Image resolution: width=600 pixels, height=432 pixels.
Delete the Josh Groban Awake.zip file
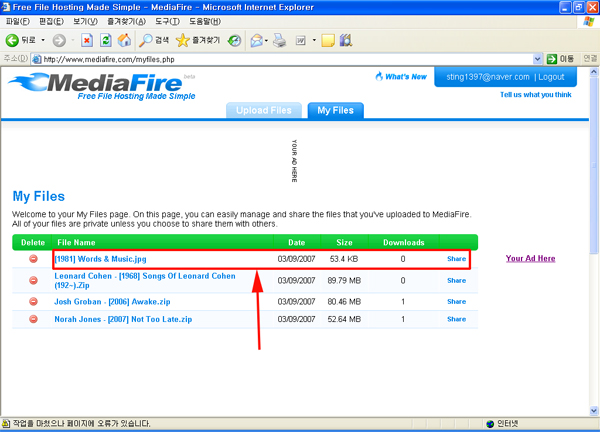point(34,302)
